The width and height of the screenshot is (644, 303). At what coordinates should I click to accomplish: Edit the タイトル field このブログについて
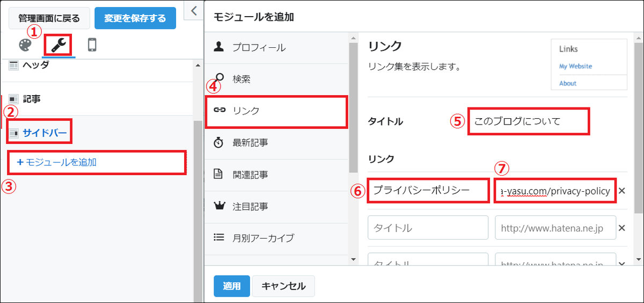click(529, 121)
